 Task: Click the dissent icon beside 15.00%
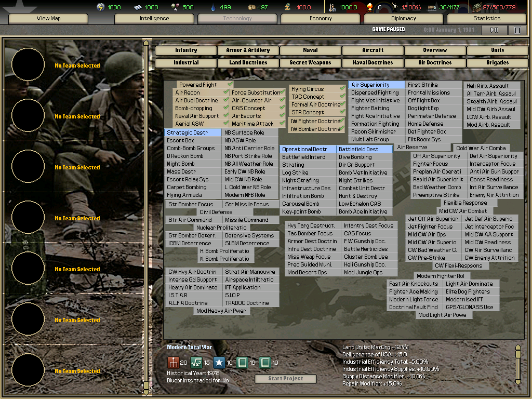[x=396, y=7]
